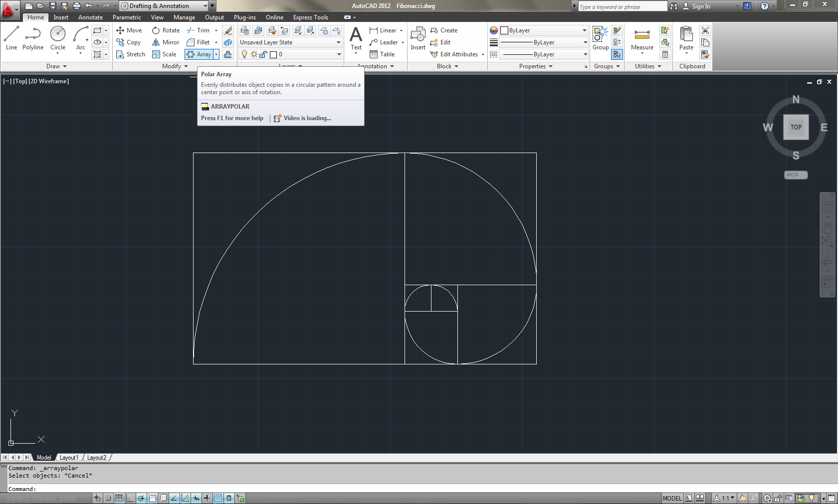The image size is (838, 504).
Task: Click the Paste clipboard tool
Action: (x=686, y=38)
